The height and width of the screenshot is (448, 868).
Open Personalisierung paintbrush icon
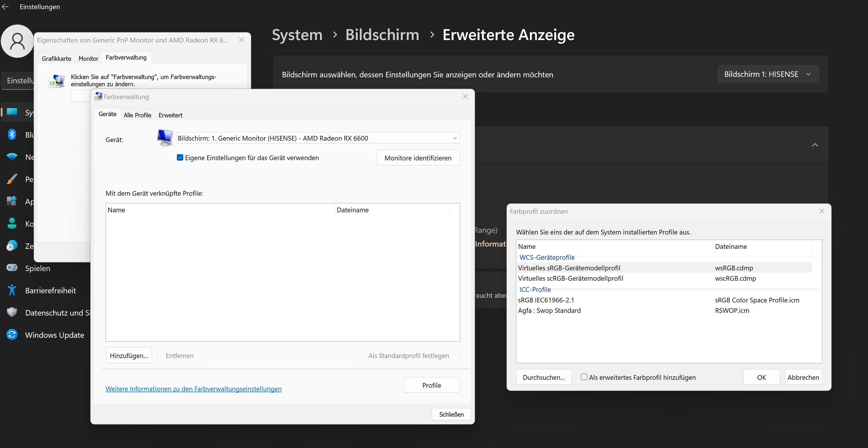12,179
